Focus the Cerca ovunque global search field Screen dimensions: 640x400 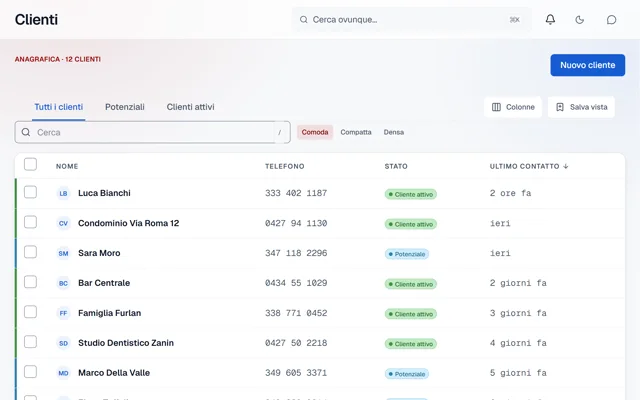tap(411, 20)
